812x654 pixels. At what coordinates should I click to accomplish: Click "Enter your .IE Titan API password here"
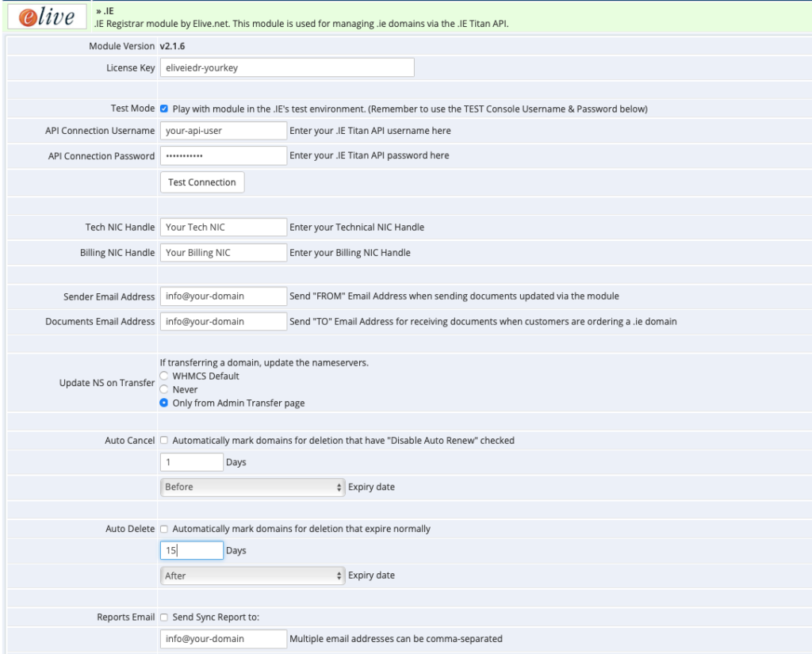pos(370,155)
